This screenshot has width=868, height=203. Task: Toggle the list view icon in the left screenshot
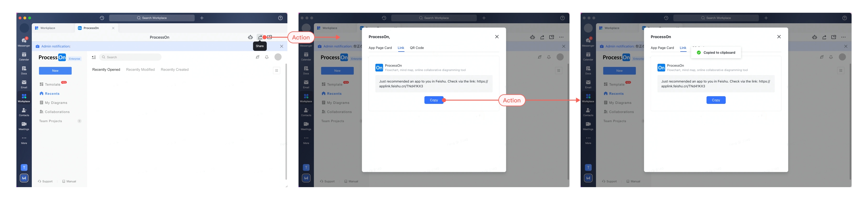[x=277, y=70]
